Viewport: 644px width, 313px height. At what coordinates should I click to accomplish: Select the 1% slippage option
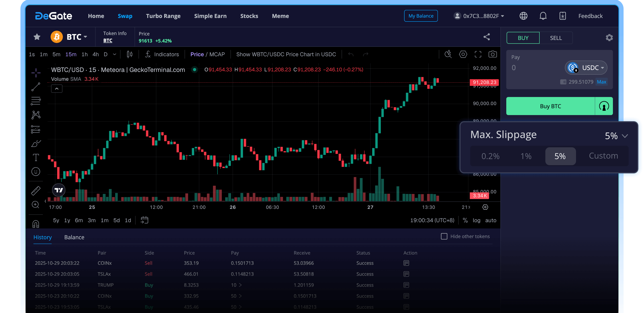526,156
